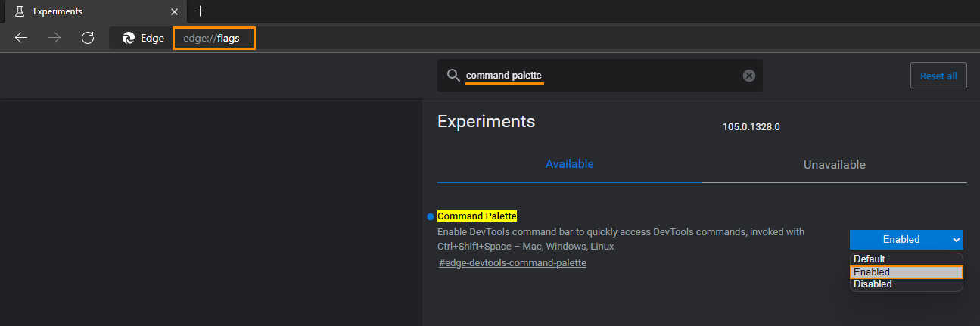Choose Default in the dropdown list

(x=907, y=259)
